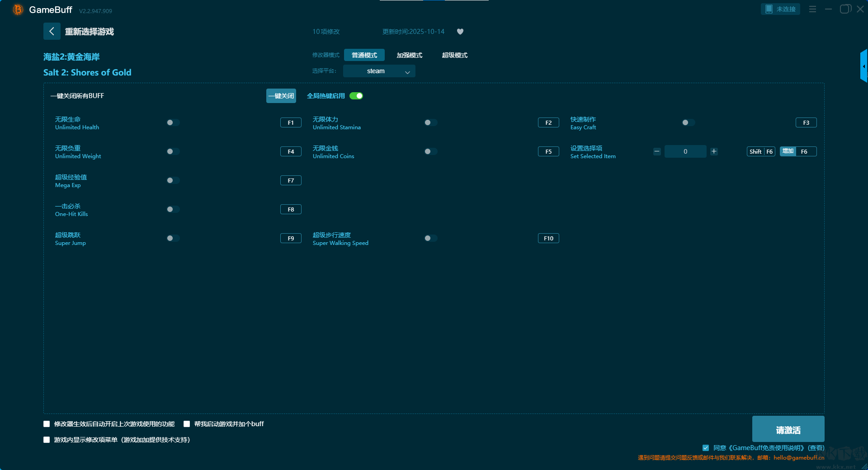Click minus to decrease selected item value
Image resolution: width=868 pixels, height=470 pixels.
point(657,151)
